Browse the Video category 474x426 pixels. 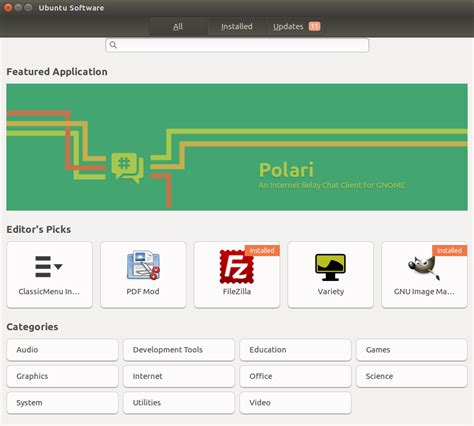tap(295, 403)
